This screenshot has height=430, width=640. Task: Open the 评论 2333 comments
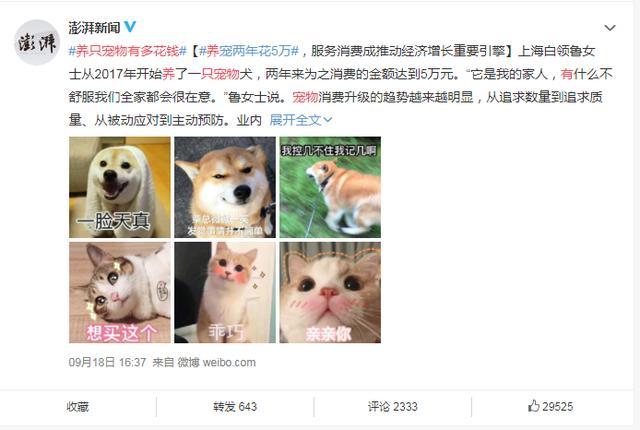[392, 407]
